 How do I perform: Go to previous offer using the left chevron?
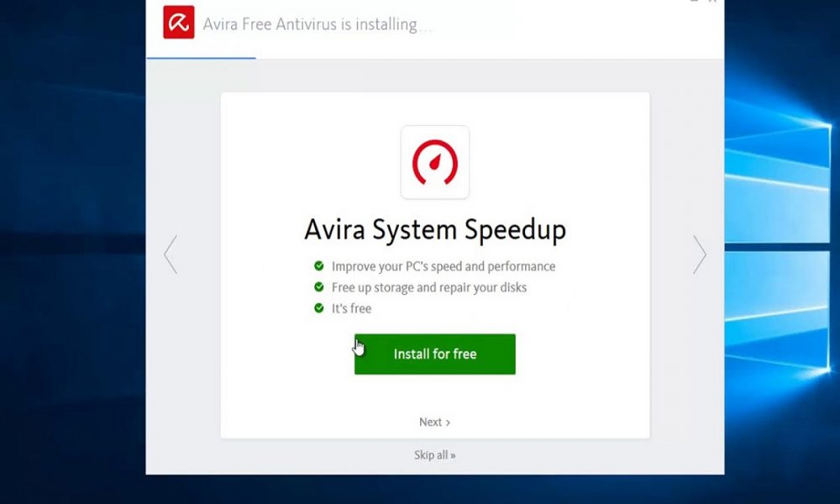coord(170,254)
